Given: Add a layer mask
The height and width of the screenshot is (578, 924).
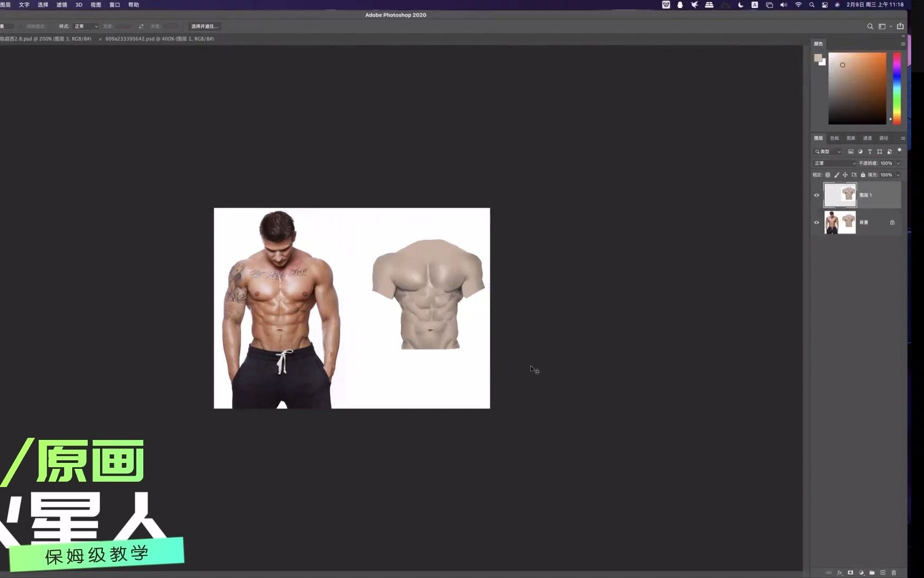Looking at the screenshot, I should pos(850,573).
